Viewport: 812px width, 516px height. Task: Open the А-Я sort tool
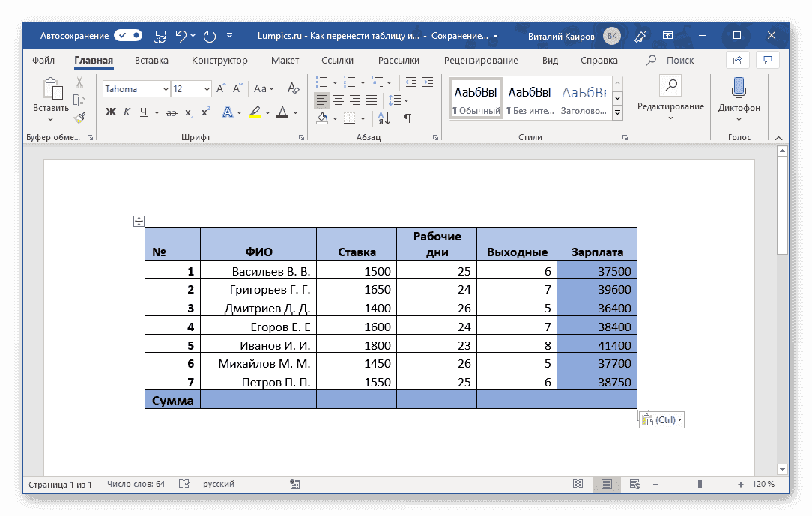(x=384, y=118)
